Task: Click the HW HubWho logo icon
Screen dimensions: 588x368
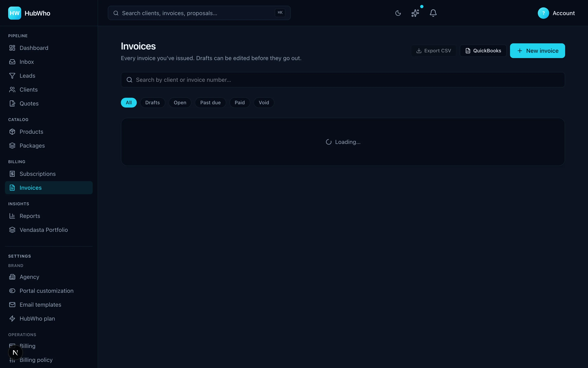Action: point(14,13)
